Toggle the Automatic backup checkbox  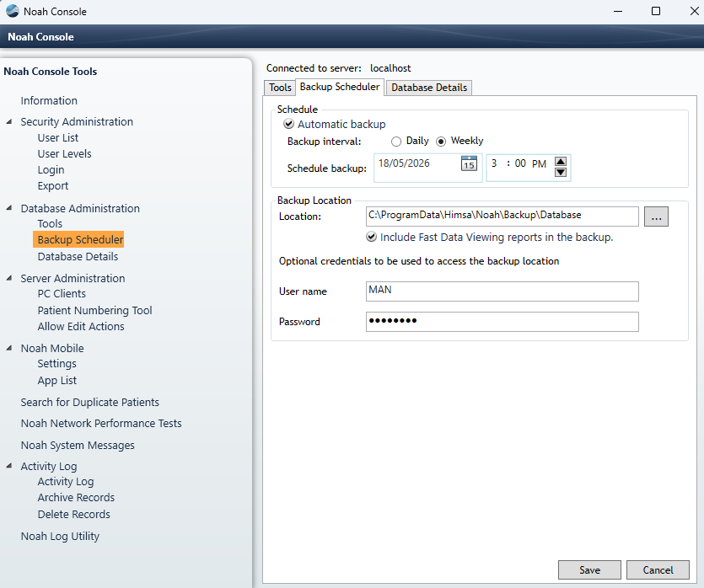pyautogui.click(x=288, y=124)
